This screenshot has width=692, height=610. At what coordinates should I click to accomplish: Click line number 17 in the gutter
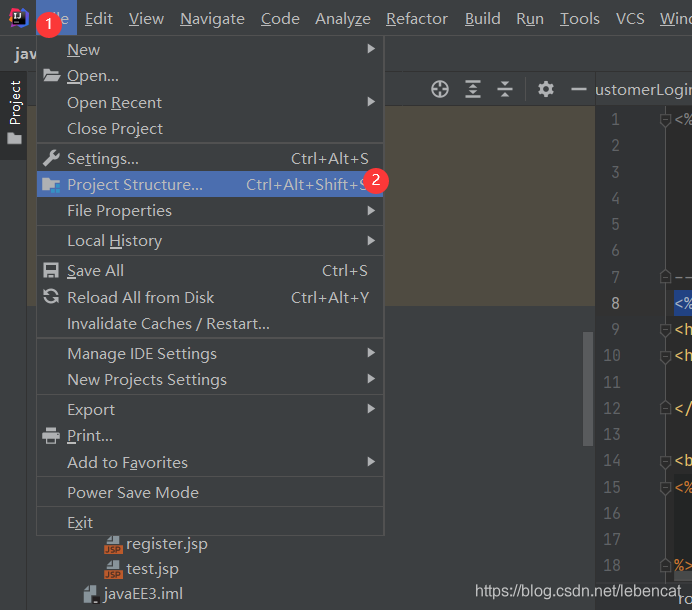[612, 539]
